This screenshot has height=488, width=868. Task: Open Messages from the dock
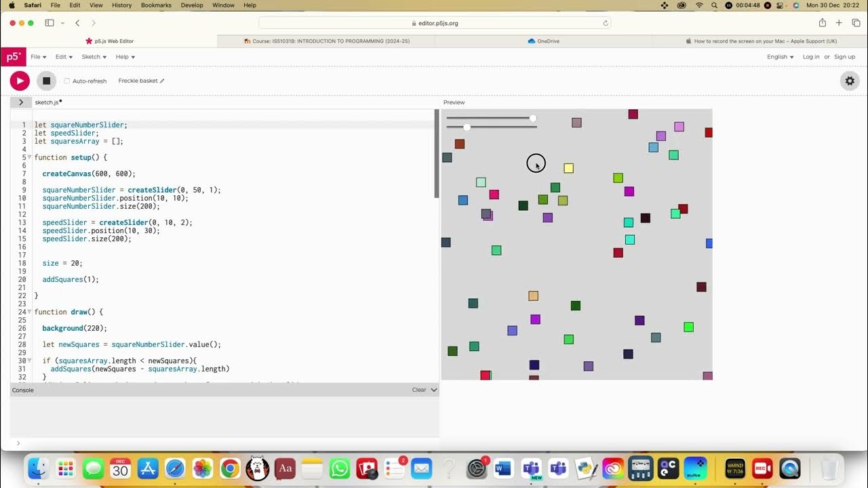(93, 468)
